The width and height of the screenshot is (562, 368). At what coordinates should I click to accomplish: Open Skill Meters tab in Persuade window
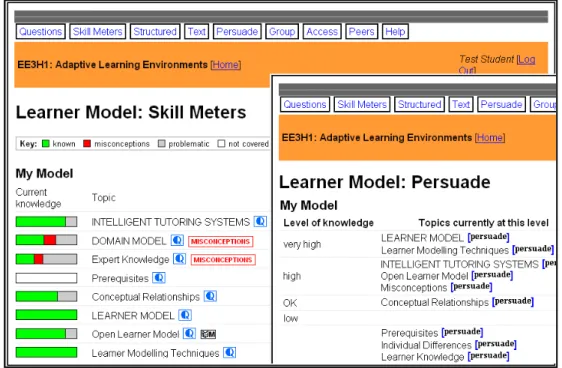click(362, 104)
